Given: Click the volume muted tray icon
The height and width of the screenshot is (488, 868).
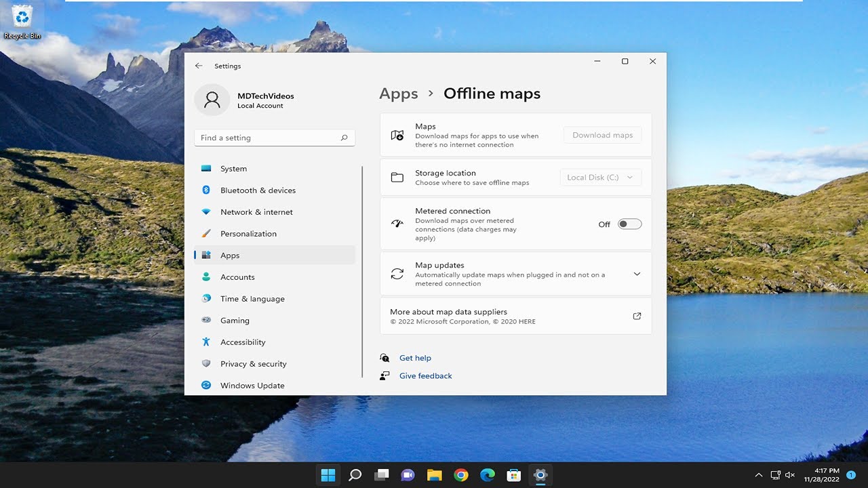Looking at the screenshot, I should (790, 475).
